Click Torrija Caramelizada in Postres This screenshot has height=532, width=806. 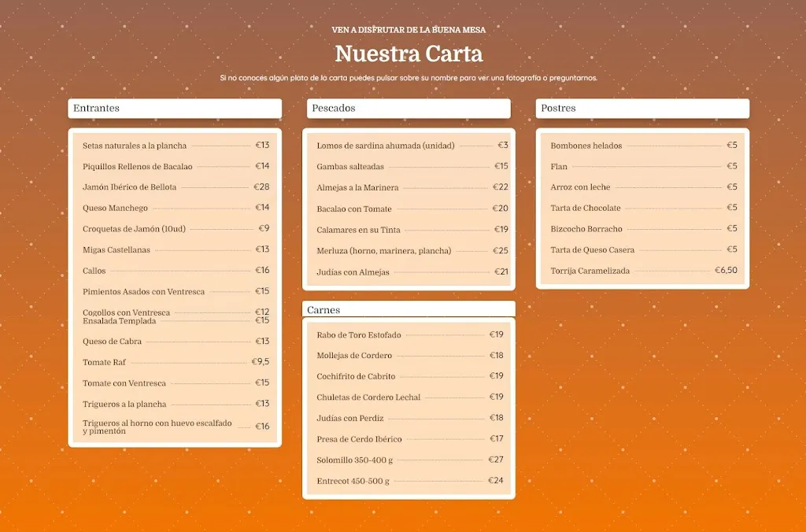click(x=590, y=270)
